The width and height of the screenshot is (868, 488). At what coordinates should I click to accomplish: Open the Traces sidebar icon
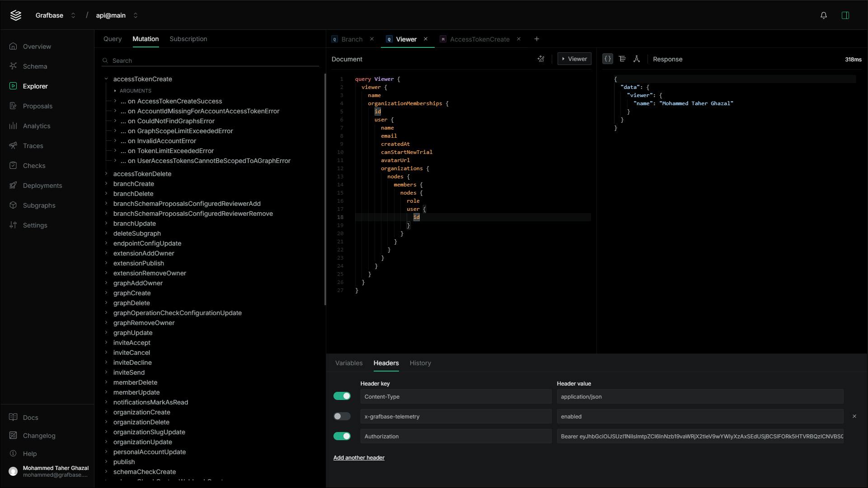coord(13,146)
